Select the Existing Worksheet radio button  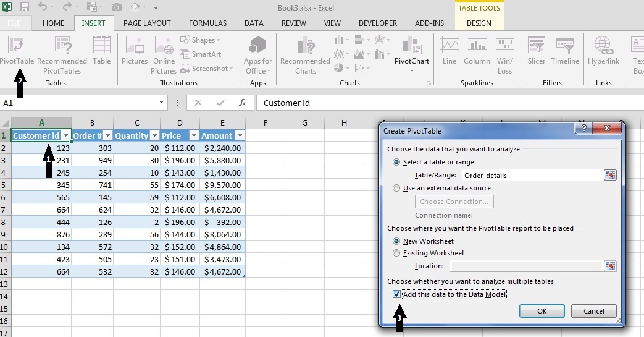tap(396, 253)
